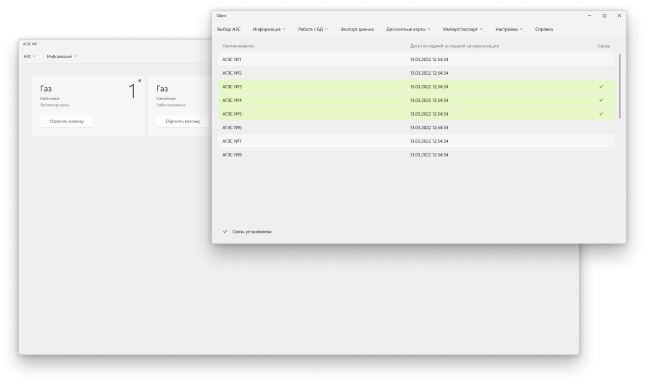Screen dimensions: 647x383
Task: Open the Импорт/экспорт dropdown
Action: coord(463,29)
